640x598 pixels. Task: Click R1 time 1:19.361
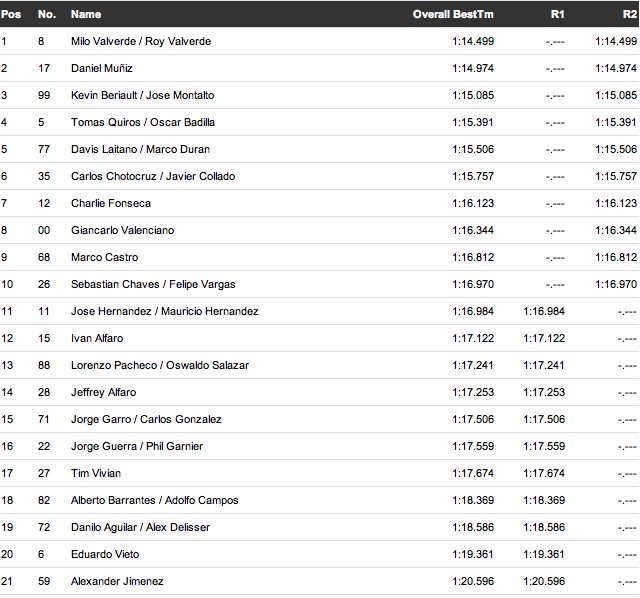click(x=544, y=554)
